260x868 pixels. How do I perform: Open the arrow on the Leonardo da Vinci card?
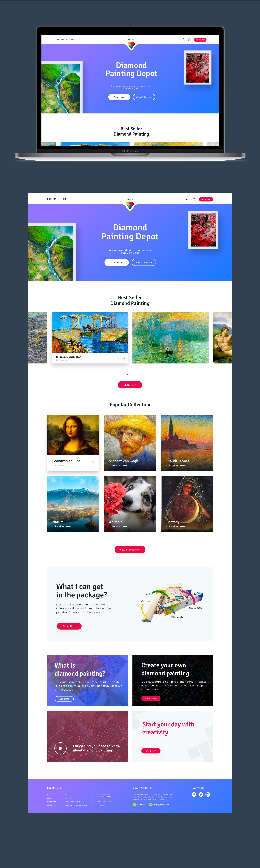click(x=94, y=463)
